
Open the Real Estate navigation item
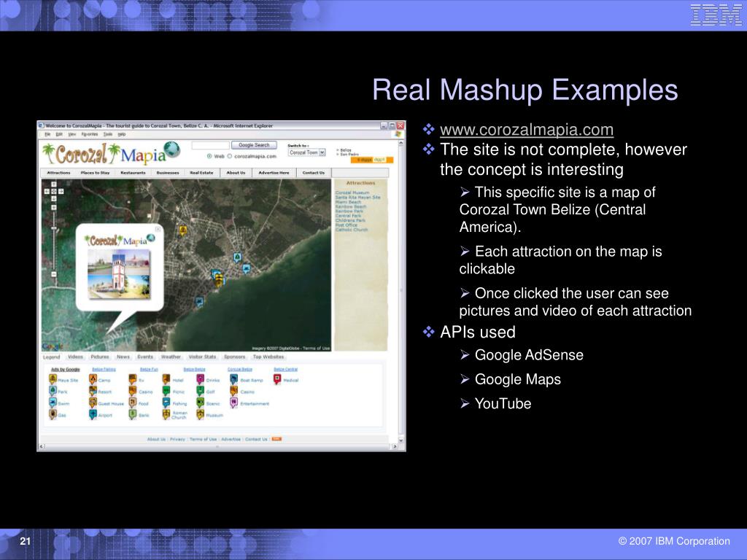click(x=201, y=173)
